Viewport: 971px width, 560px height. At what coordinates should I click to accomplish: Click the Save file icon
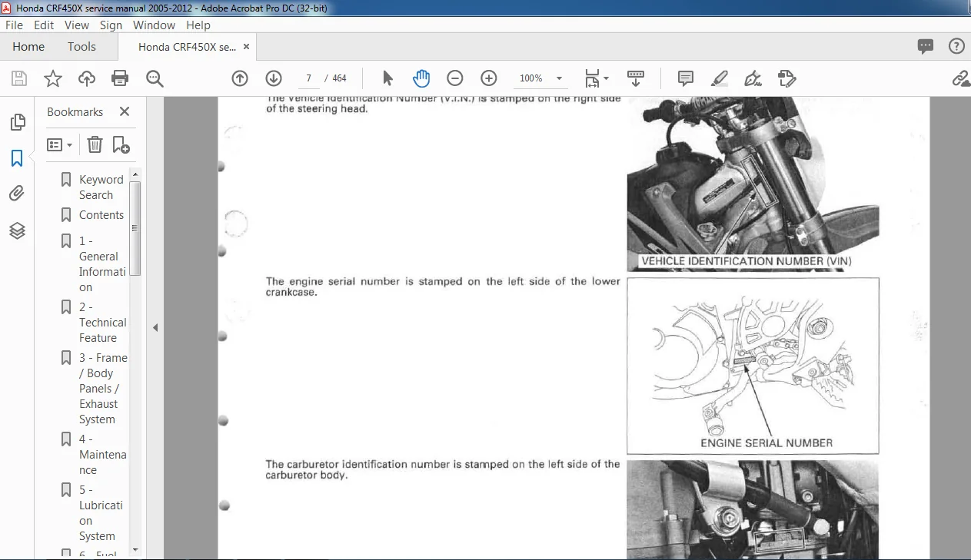point(19,78)
